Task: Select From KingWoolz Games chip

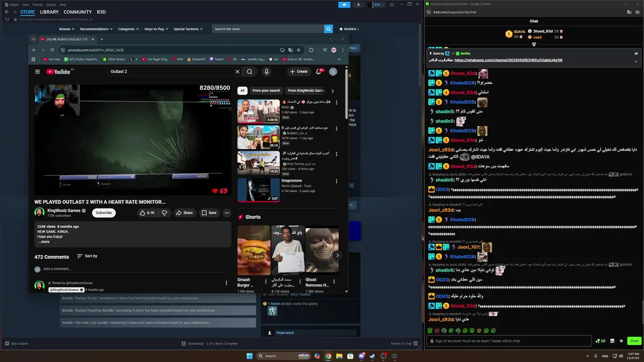Action: tap(306, 91)
